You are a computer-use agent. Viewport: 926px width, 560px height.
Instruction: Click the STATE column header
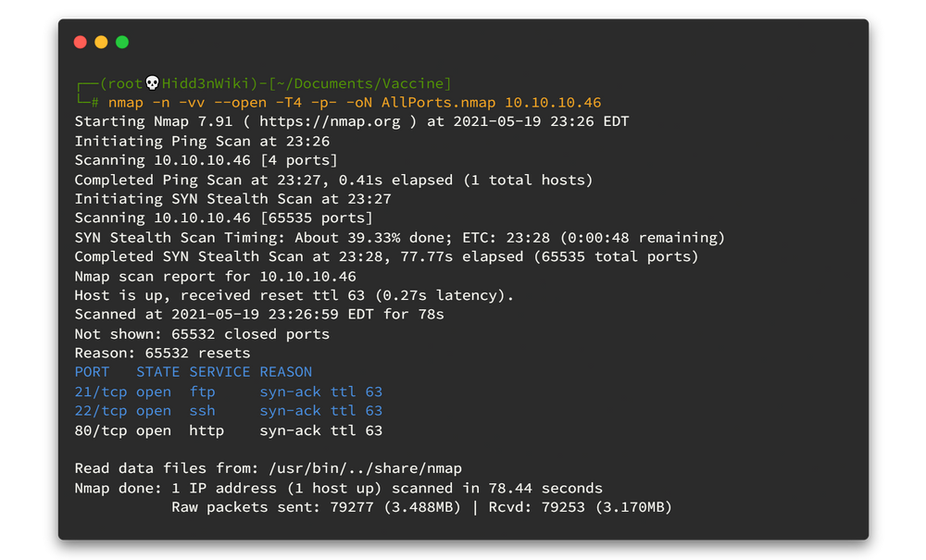pos(157,372)
